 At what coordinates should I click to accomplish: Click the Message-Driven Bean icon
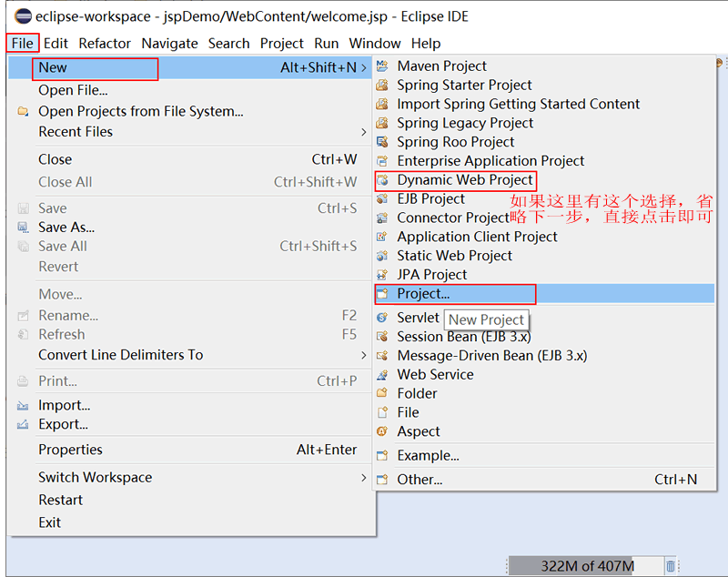point(382,356)
